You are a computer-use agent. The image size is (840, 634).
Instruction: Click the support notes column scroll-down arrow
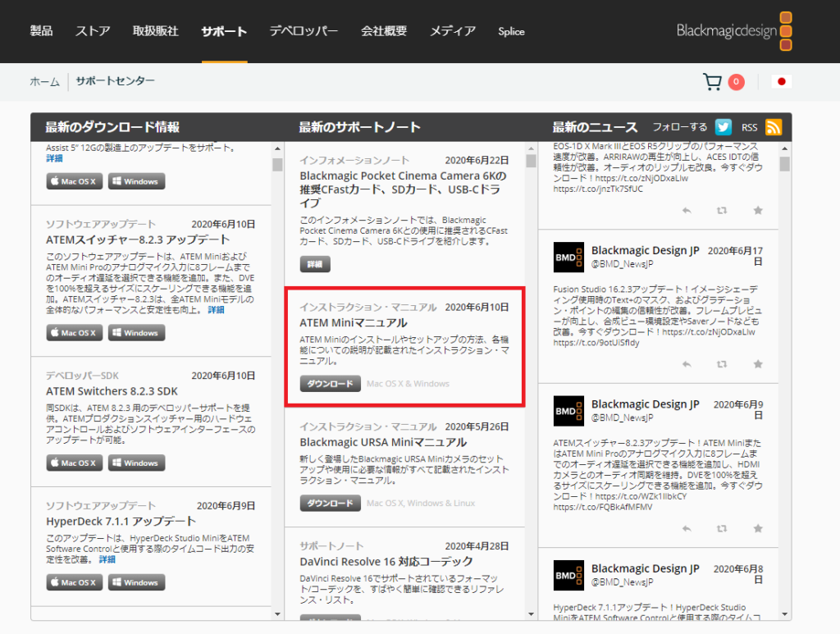point(531,614)
